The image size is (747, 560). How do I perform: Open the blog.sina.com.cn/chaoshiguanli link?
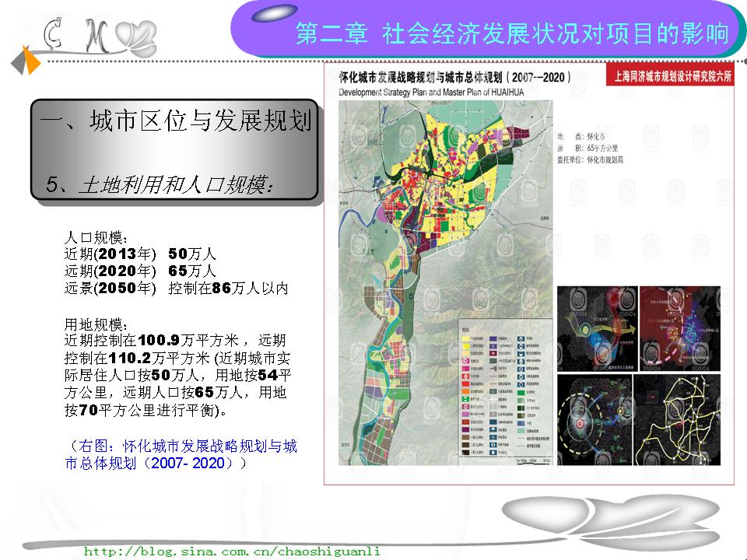[232, 551]
